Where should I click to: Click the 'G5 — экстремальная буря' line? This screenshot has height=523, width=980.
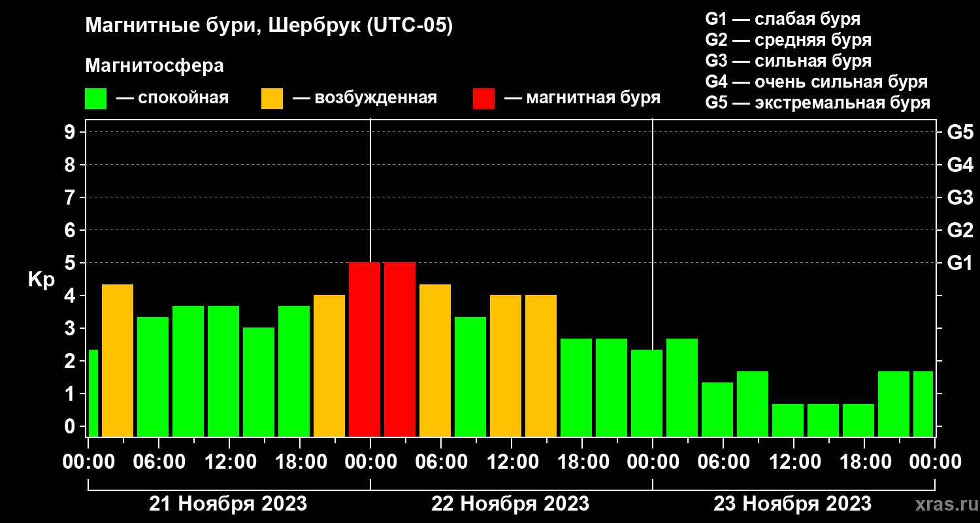[817, 103]
